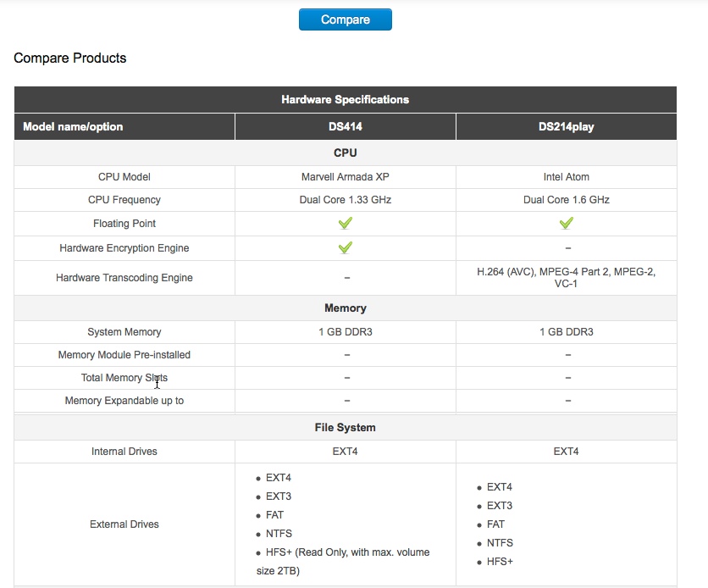This screenshot has width=708, height=588.
Task: Click the Hardware Transcoding Engine label
Action: tap(124, 278)
